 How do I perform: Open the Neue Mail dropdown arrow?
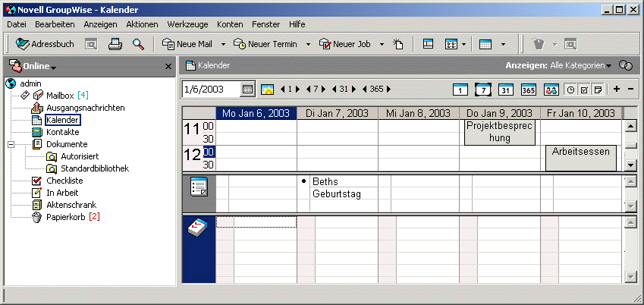coord(224,44)
